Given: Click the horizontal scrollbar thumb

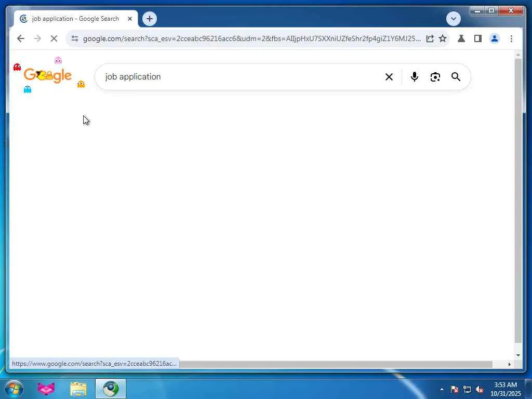Looking at the screenshot, I should coord(336,364).
